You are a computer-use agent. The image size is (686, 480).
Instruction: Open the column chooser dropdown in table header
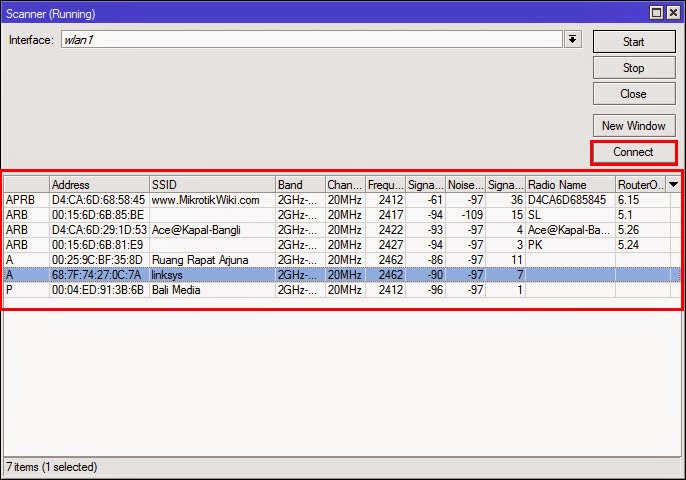tap(673, 185)
